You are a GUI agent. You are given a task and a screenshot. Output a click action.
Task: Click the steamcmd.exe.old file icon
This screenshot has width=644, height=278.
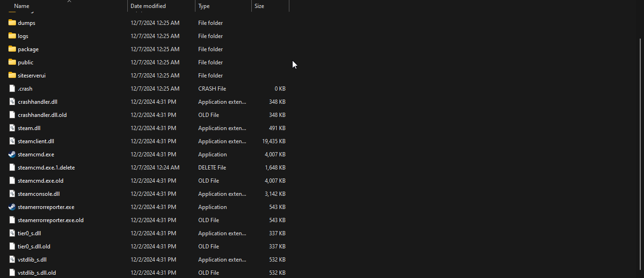(12, 180)
